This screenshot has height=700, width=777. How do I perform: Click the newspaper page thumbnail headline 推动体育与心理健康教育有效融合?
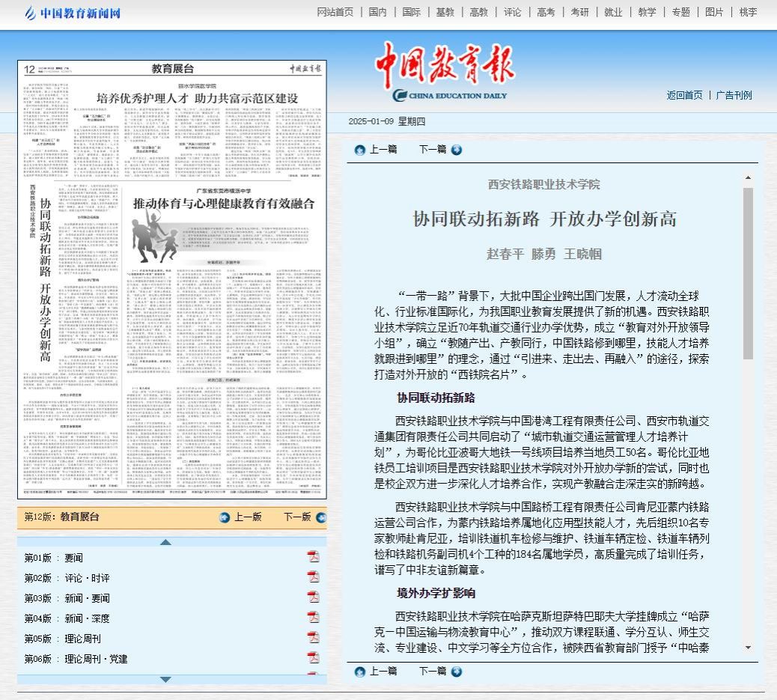pos(224,203)
